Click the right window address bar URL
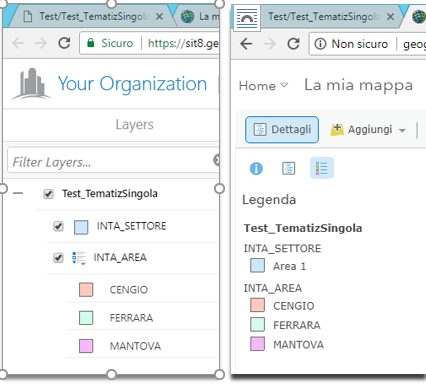 414,44
